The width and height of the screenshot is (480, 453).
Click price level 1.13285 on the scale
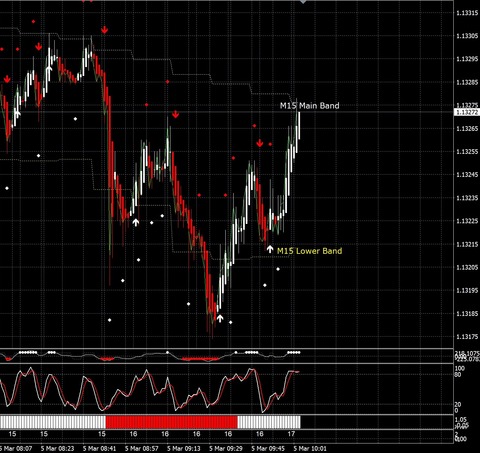click(467, 82)
